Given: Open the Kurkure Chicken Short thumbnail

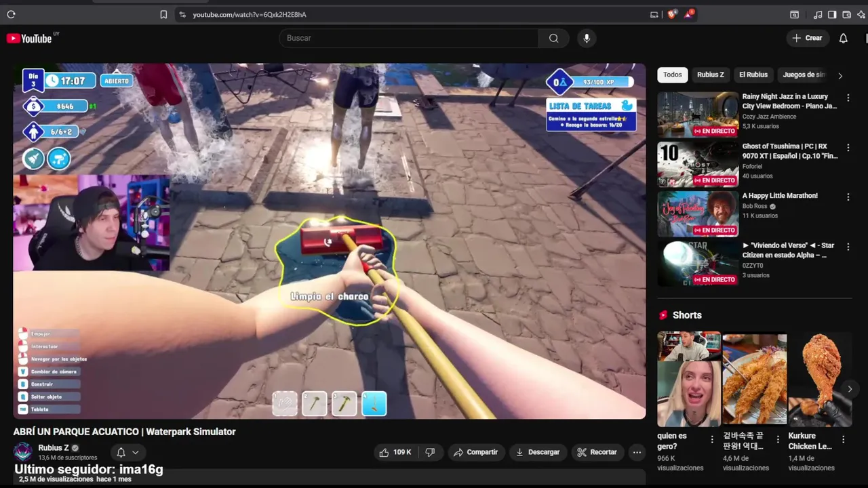Looking at the screenshot, I should 819,379.
